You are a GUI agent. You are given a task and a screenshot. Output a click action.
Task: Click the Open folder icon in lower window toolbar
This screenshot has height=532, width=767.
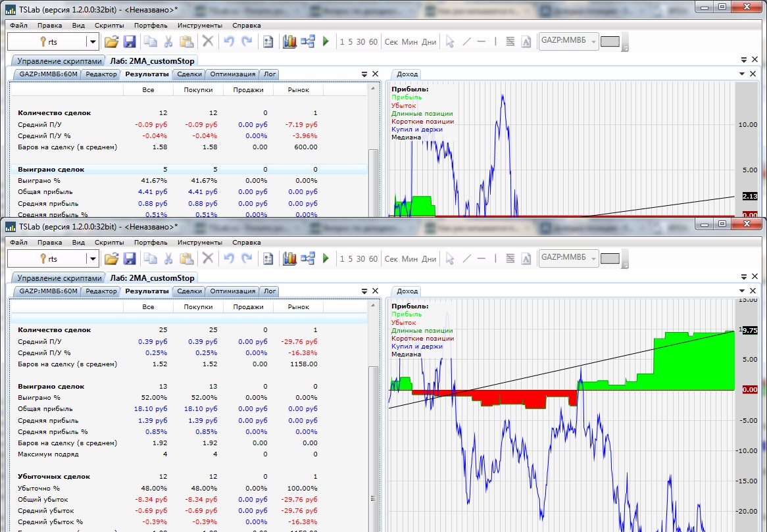coord(111,259)
